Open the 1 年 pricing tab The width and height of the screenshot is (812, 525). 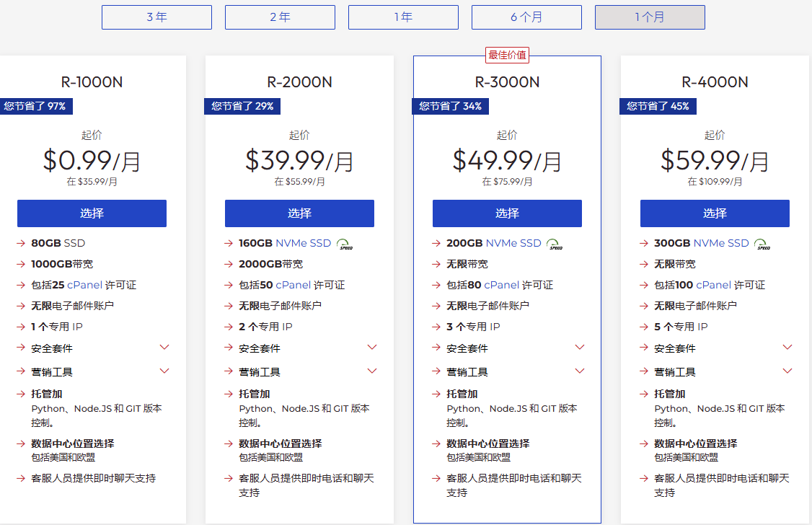tap(403, 17)
